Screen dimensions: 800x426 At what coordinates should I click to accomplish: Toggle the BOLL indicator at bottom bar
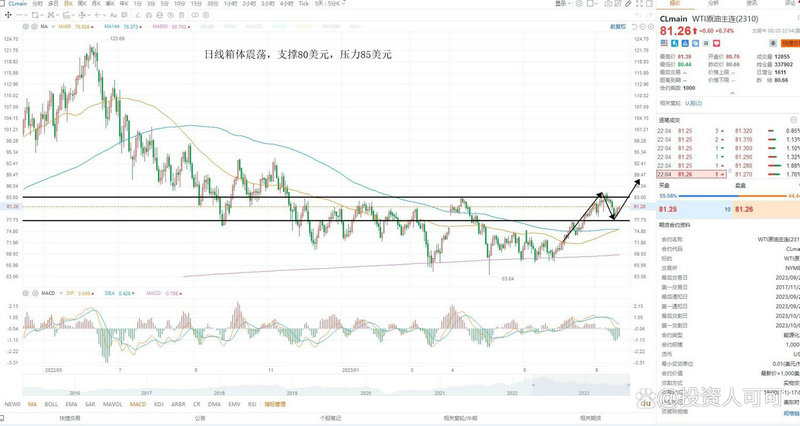[53, 404]
